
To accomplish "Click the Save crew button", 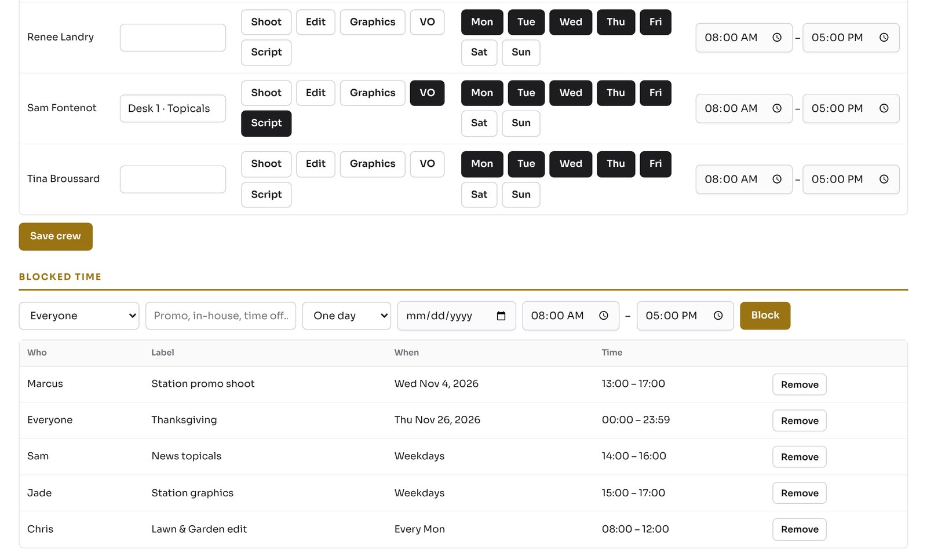I will pyautogui.click(x=56, y=236).
